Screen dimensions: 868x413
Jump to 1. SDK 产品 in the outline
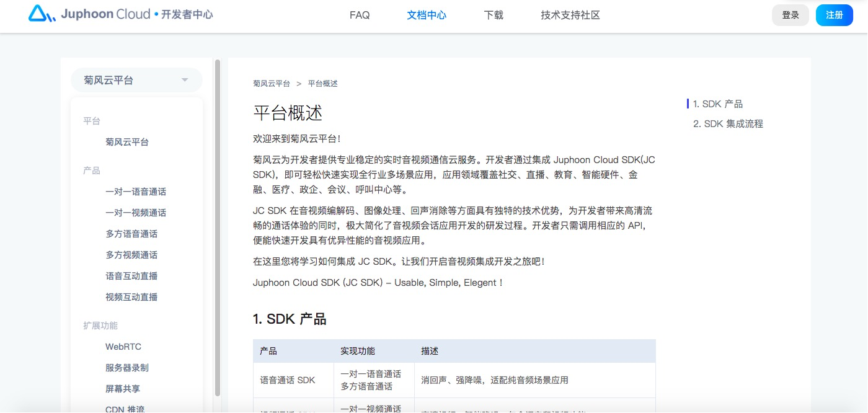[x=718, y=104]
